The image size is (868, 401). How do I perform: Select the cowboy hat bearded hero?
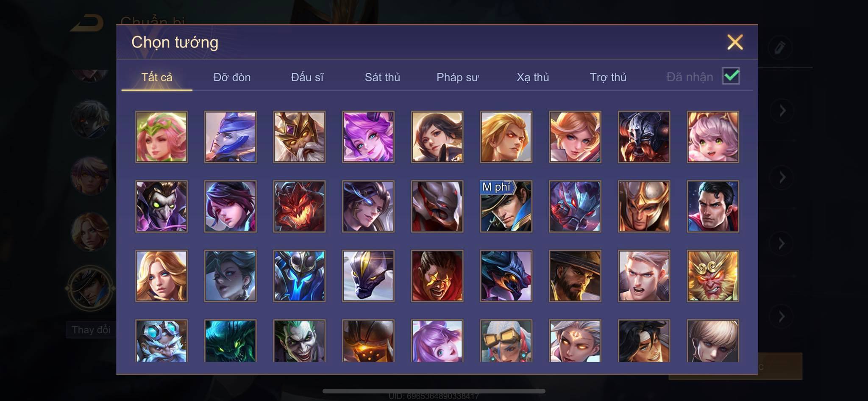point(575,276)
